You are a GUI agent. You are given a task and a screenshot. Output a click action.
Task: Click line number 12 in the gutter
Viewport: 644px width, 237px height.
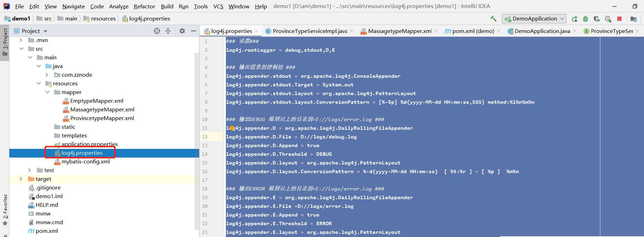click(x=205, y=137)
